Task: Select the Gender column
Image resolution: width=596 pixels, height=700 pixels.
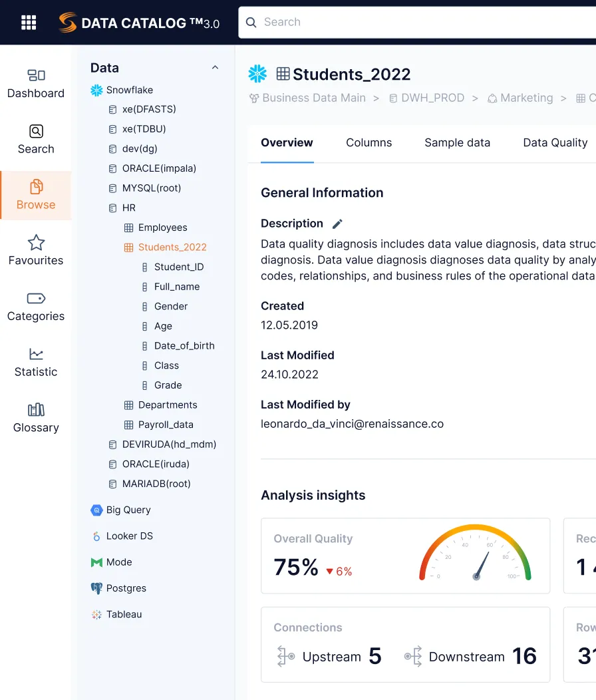Action: point(164,306)
